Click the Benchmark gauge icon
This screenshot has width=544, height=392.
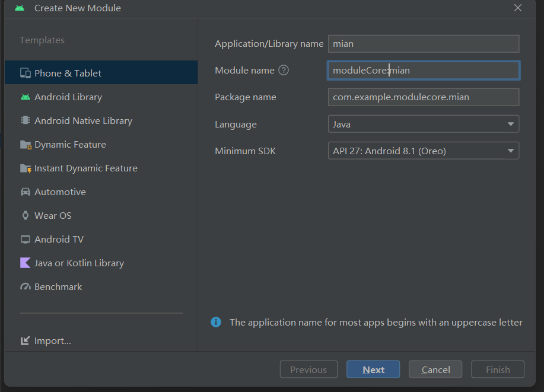coord(26,287)
